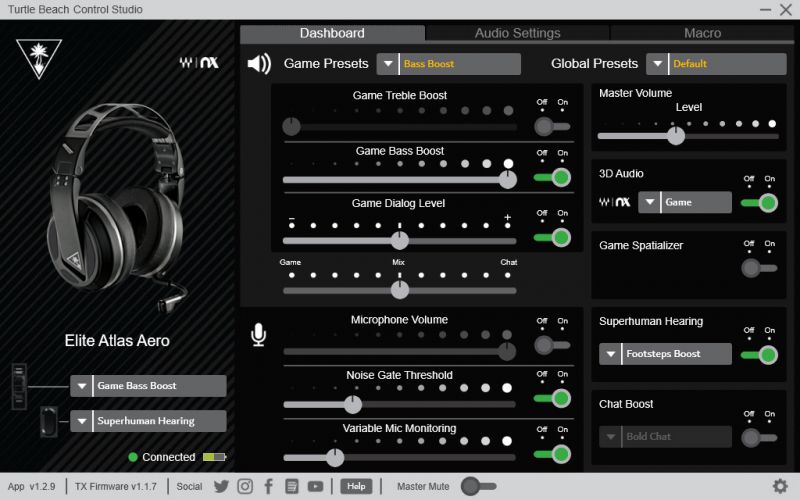Click the Noise Gate Threshold slider knob

tap(353, 405)
